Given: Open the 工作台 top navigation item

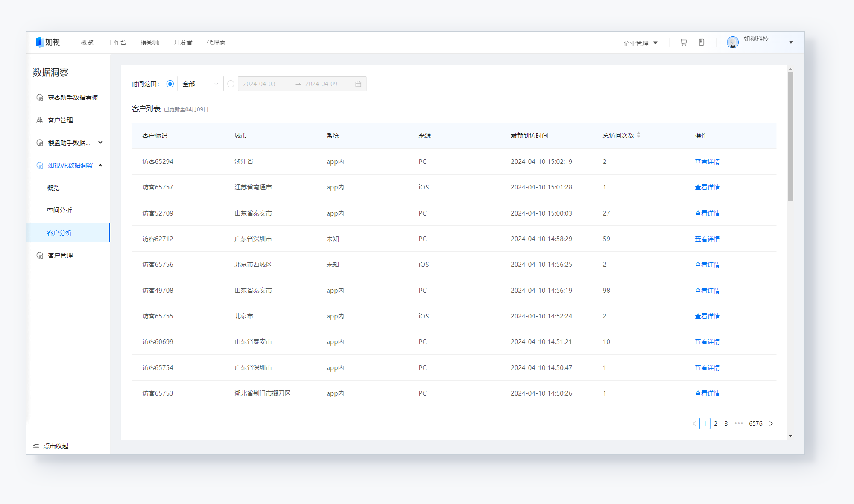Looking at the screenshot, I should tap(117, 43).
